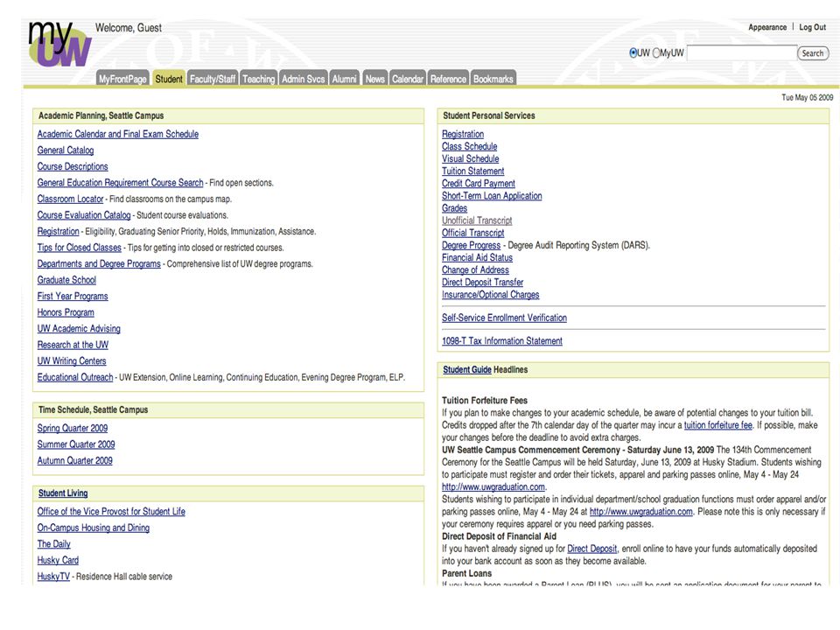Open the Calendar tab
Screen dimensions: 840x630
(407, 79)
